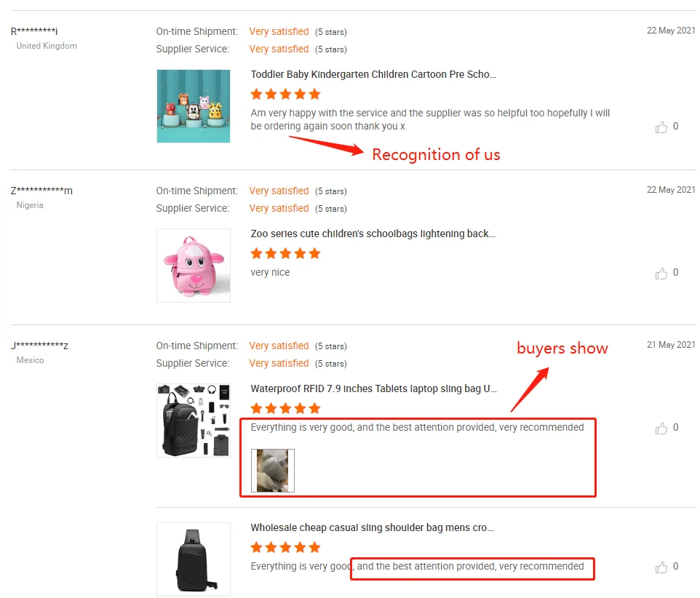Enlarge the buyer's uploaded review photo
The height and width of the screenshot is (598, 700).
coord(273,471)
